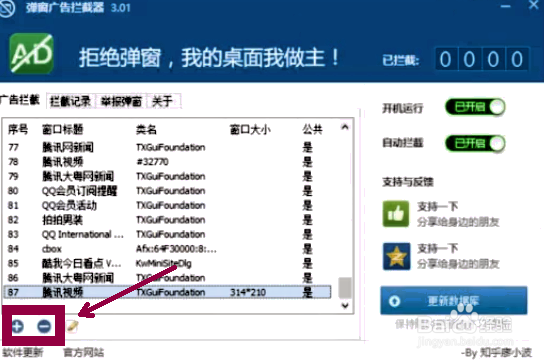Select row 85 酷我今日看点
Image resolution: width=544 pixels, height=361 pixels.
[168, 264]
